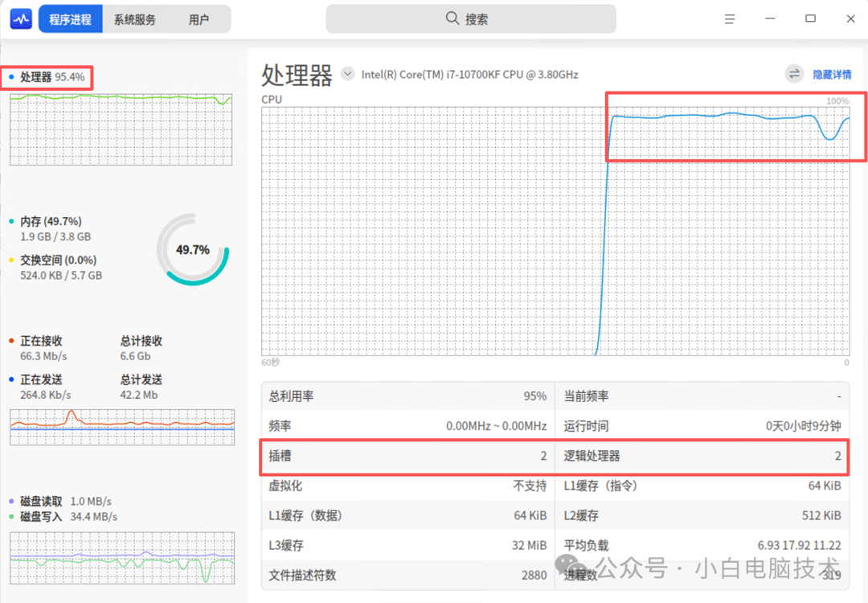This screenshot has height=603, width=868.
Task: Click the L1缓存（指令）64 KiB row
Action: [x=702, y=486]
